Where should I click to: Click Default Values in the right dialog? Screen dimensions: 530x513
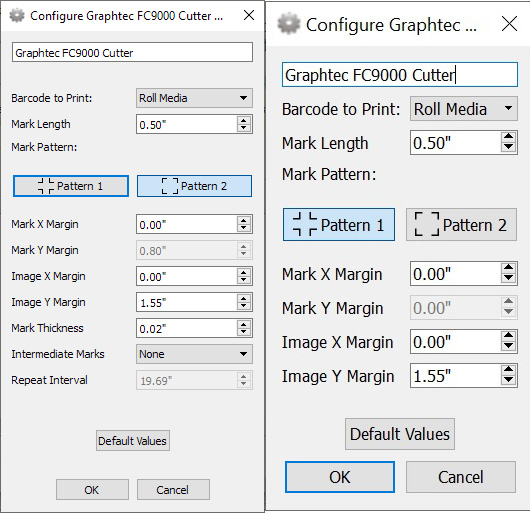coord(400,434)
